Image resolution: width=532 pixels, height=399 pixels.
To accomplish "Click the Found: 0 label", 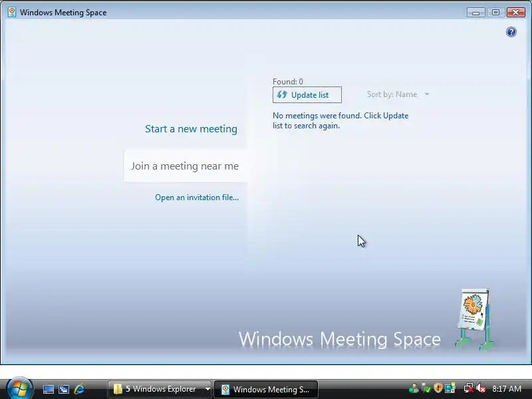I will pyautogui.click(x=288, y=82).
